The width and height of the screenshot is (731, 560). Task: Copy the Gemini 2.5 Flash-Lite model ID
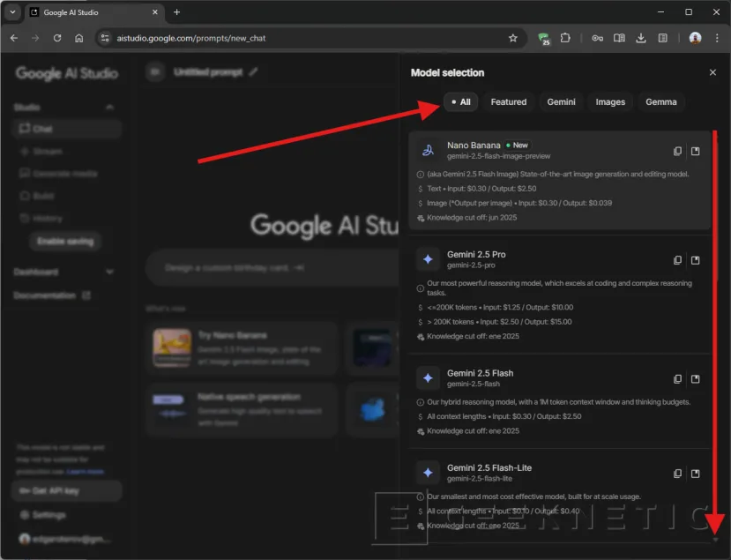(x=677, y=474)
